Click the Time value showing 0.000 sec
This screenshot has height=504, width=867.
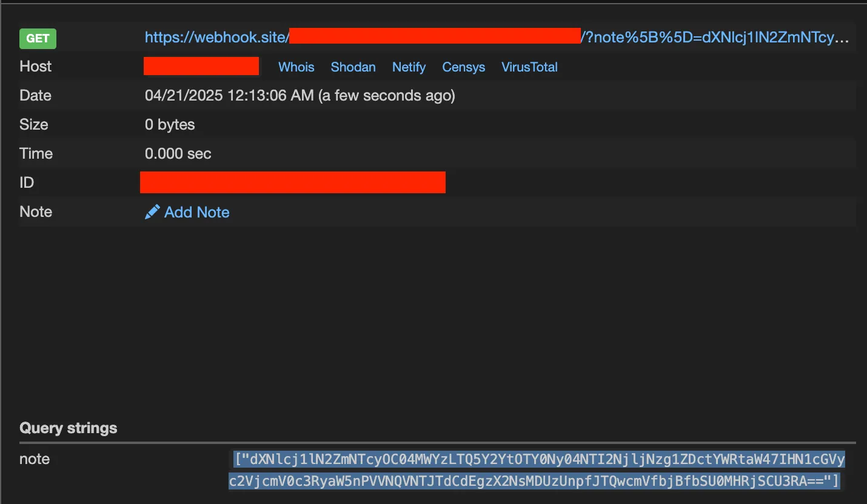pos(178,153)
